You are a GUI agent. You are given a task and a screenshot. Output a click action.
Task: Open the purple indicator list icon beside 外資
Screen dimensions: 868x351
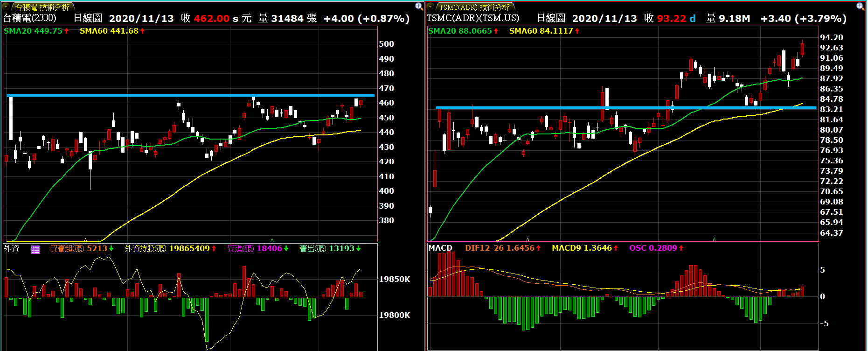pos(35,249)
